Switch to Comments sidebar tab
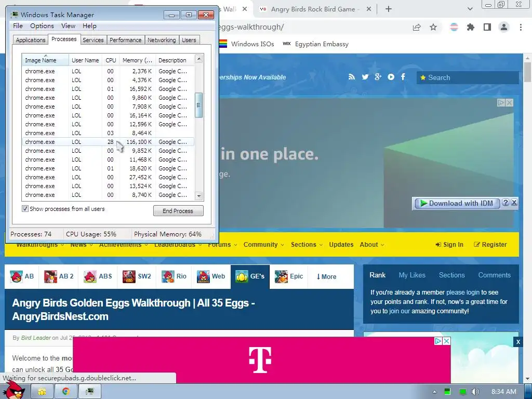Screen dimensions: 532x399 495,275
